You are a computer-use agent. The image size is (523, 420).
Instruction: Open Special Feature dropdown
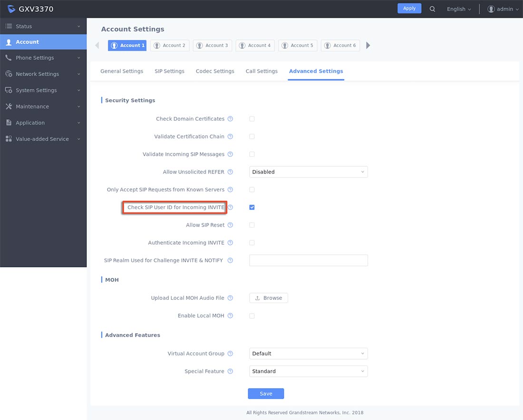[309, 371]
